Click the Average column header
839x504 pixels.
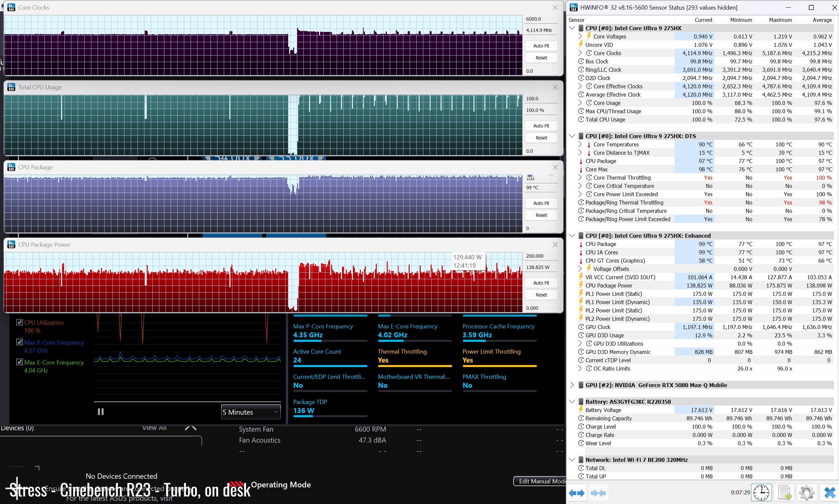(x=814, y=20)
